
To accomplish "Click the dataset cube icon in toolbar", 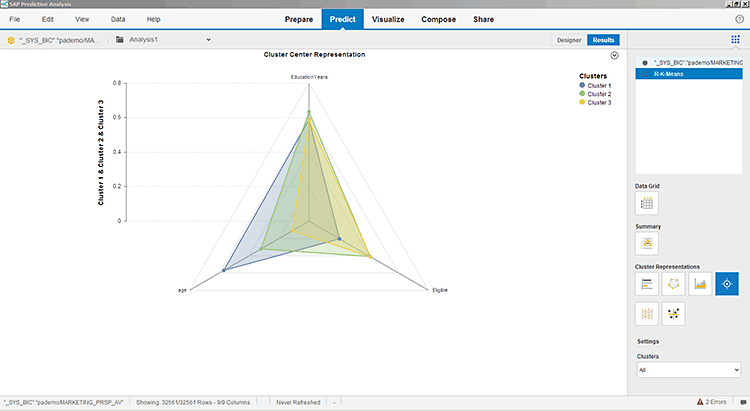I will coord(11,40).
